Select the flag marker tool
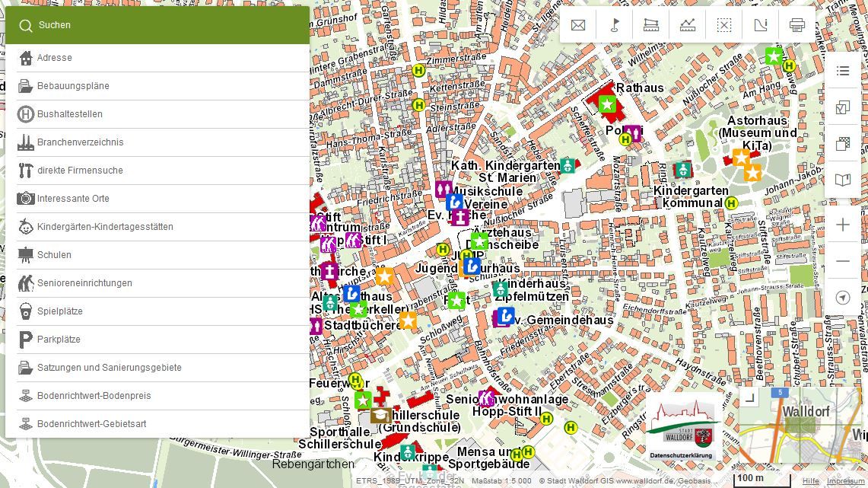 tap(615, 25)
